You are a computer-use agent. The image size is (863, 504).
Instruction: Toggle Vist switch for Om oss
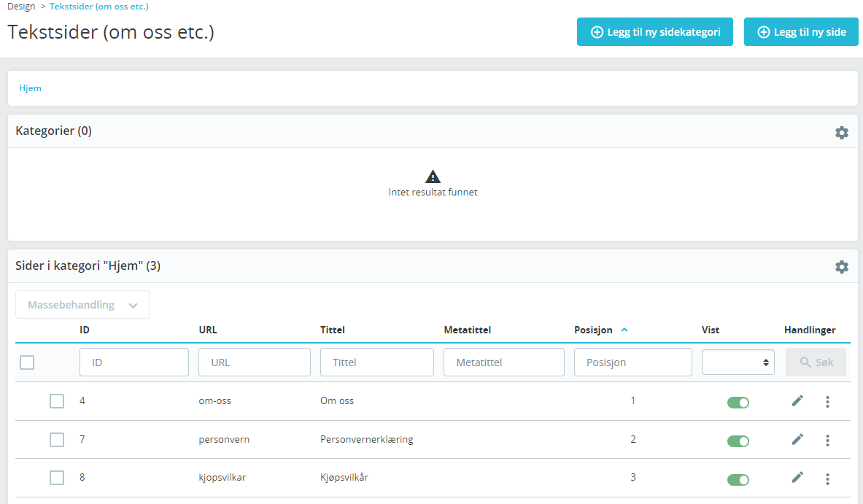738,403
